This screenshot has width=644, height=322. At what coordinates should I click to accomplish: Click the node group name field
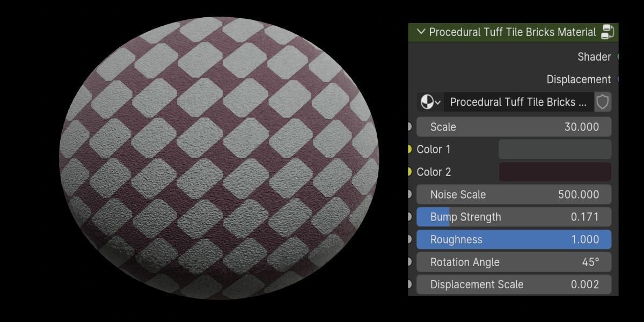click(x=518, y=102)
